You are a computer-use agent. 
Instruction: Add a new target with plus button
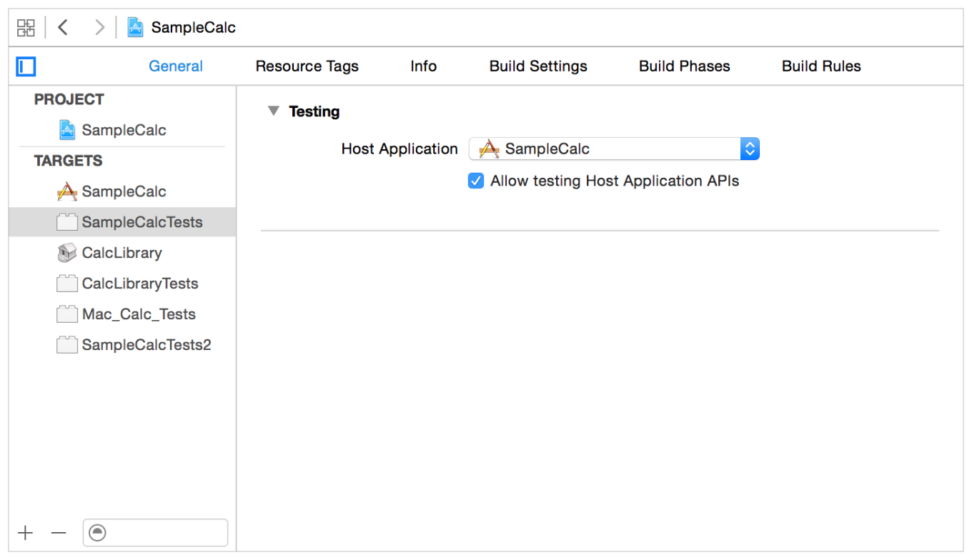[x=26, y=533]
